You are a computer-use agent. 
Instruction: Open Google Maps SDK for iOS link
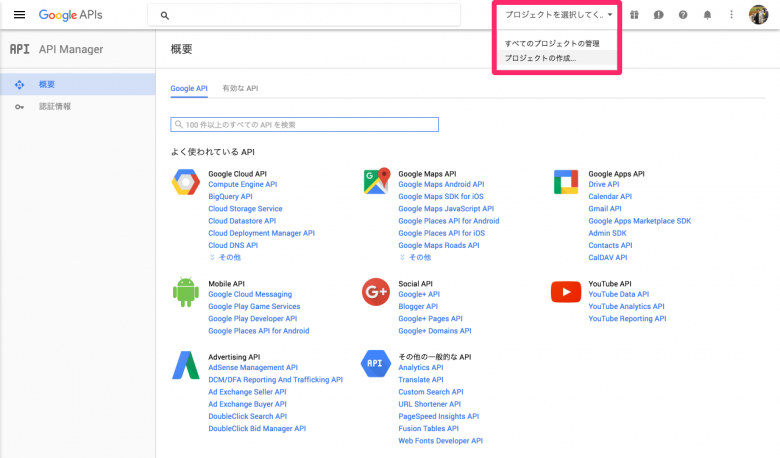[441, 196]
